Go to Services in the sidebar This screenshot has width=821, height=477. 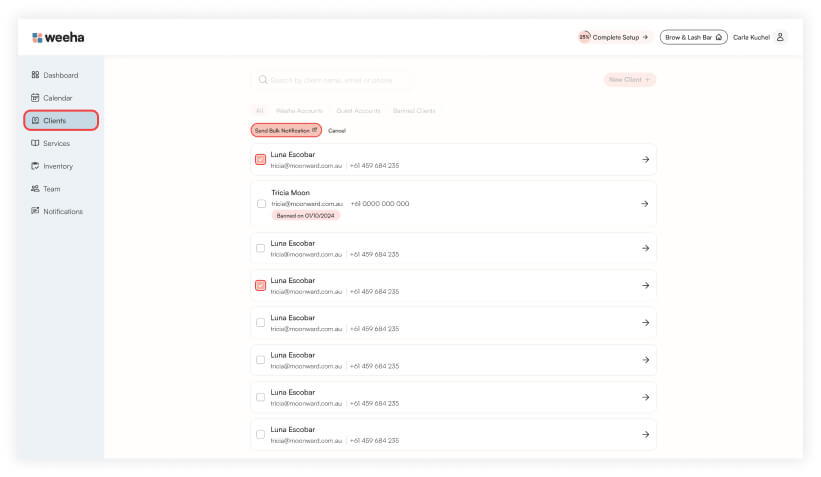point(50,143)
